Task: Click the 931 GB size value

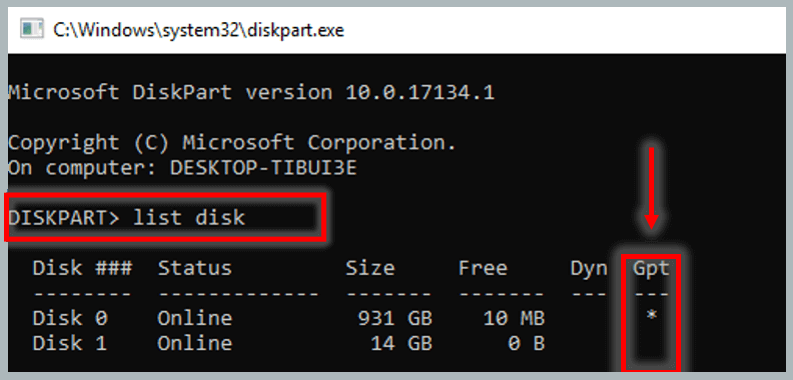Action: click(395, 318)
